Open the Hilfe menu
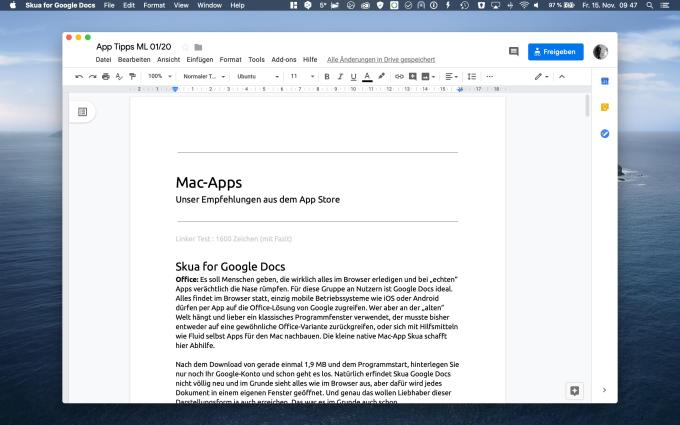Screen dimensions: 680x425 (x=310, y=60)
